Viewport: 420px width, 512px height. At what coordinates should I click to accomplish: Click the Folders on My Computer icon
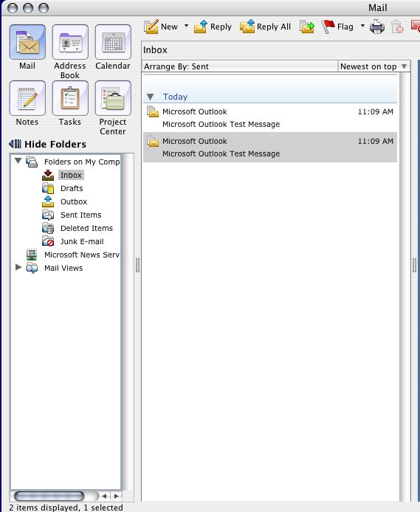click(x=32, y=162)
